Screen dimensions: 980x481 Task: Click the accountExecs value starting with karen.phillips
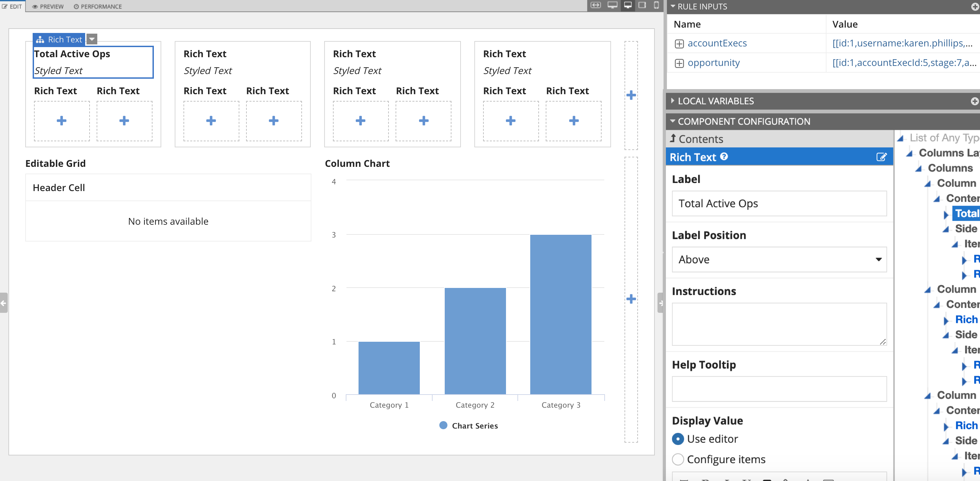coord(902,43)
